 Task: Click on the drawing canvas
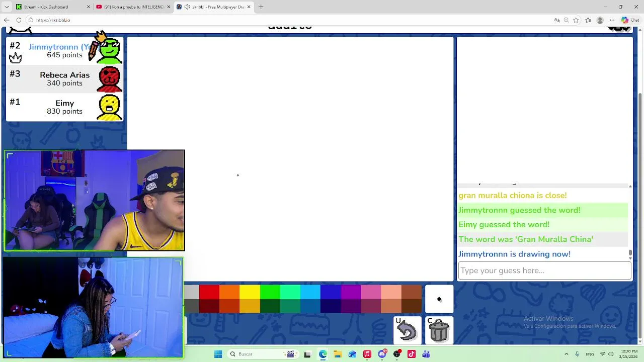pos(290,159)
